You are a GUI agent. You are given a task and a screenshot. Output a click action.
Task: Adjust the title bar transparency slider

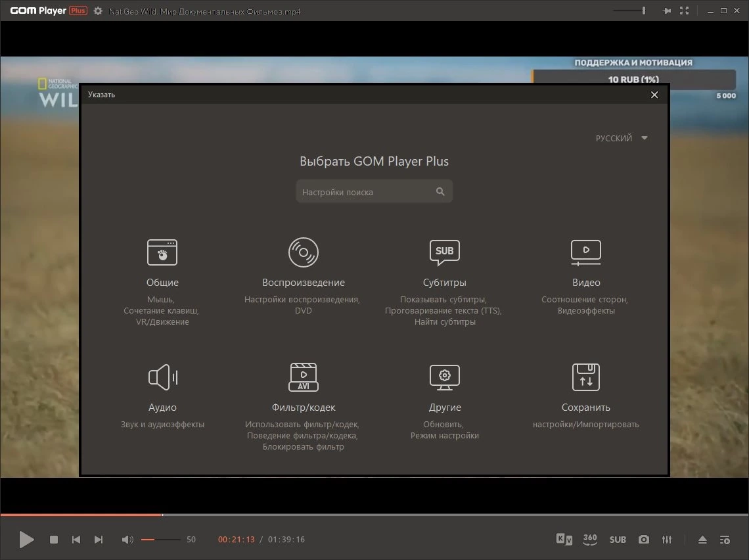coord(629,11)
